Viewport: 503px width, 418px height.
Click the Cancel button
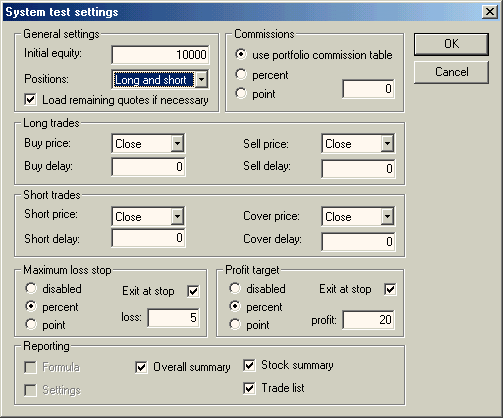click(x=451, y=72)
